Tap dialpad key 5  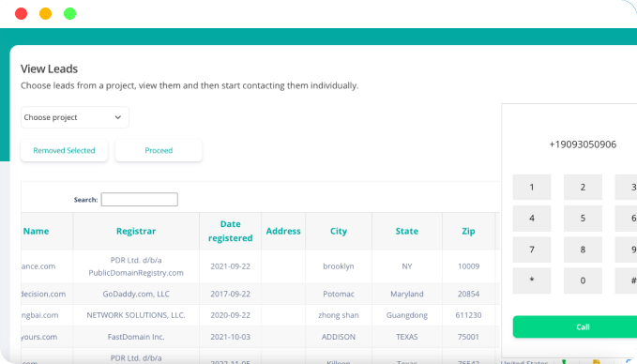click(x=583, y=219)
